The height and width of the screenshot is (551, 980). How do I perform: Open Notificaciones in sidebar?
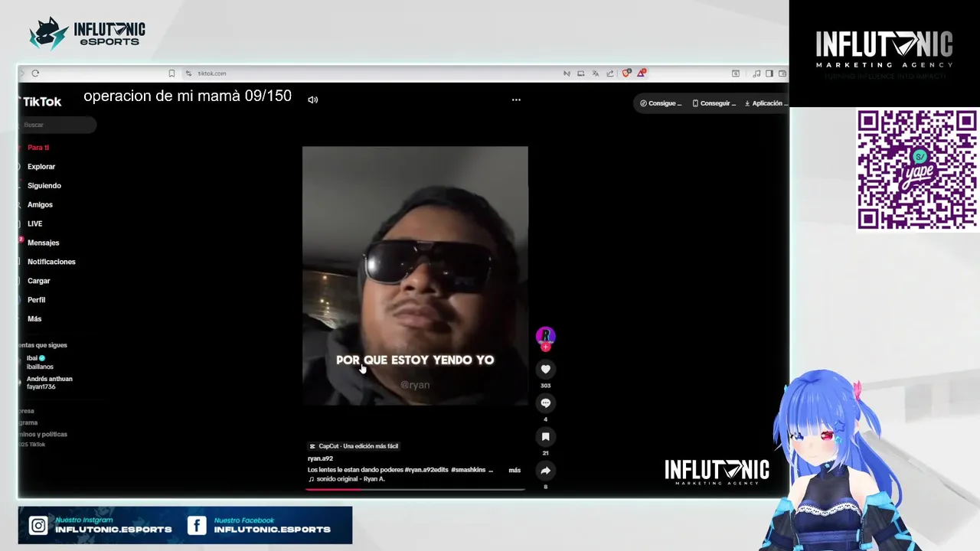[x=51, y=262]
